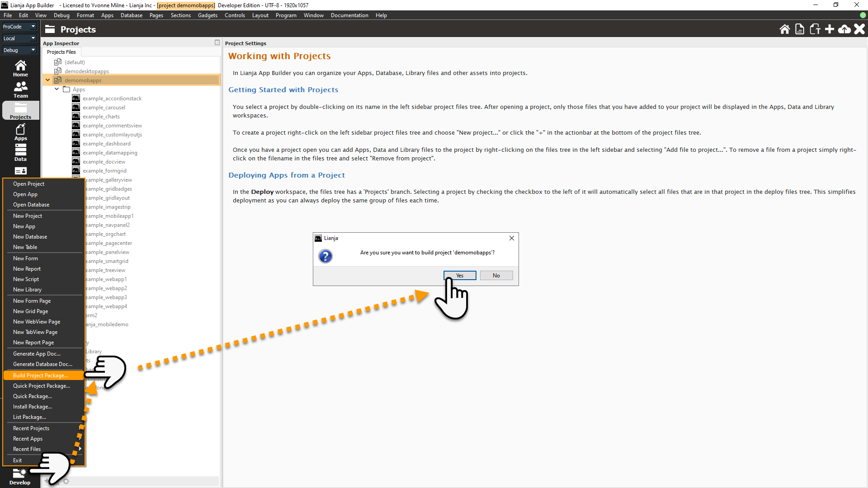Click the example_charts app icon
This screenshot has height=488, width=868.
tap(76, 117)
